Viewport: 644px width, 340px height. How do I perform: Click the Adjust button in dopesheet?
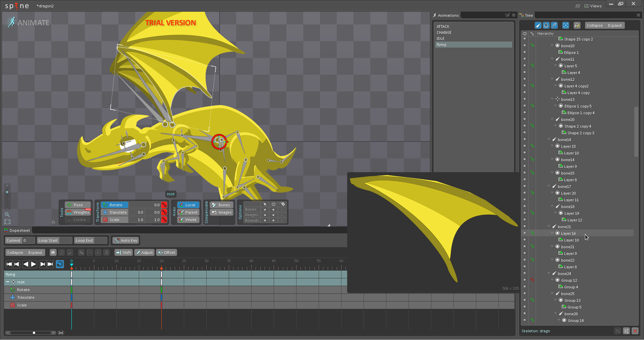tap(145, 253)
